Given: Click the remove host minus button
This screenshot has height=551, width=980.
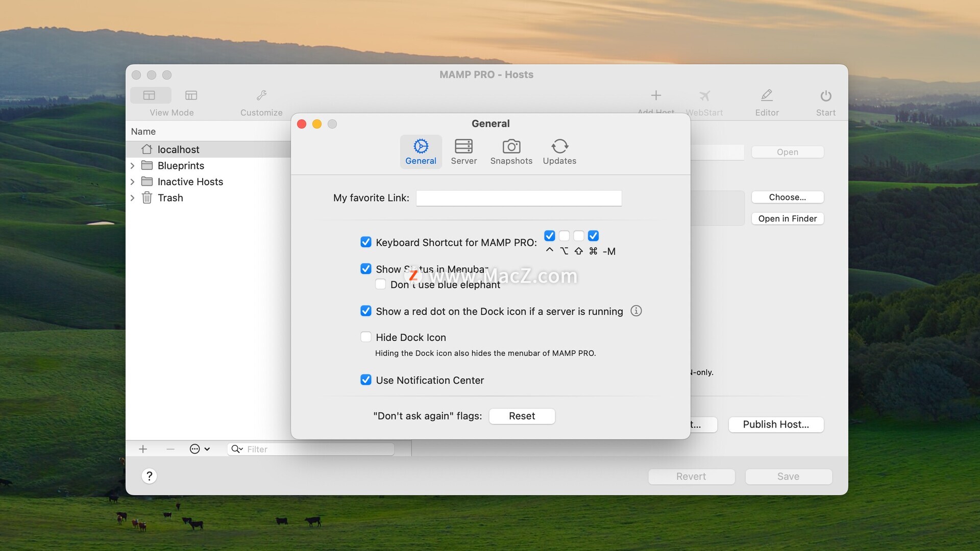Looking at the screenshot, I should (170, 449).
